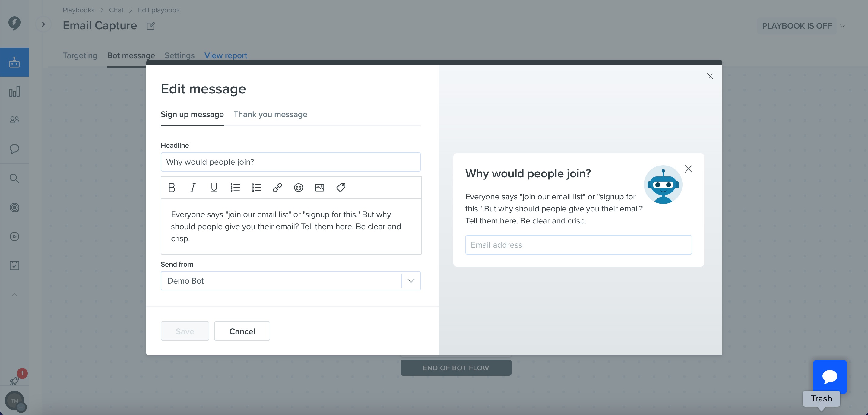Select the Sign up message tab
Screen dimensions: 868x415
click(x=192, y=115)
